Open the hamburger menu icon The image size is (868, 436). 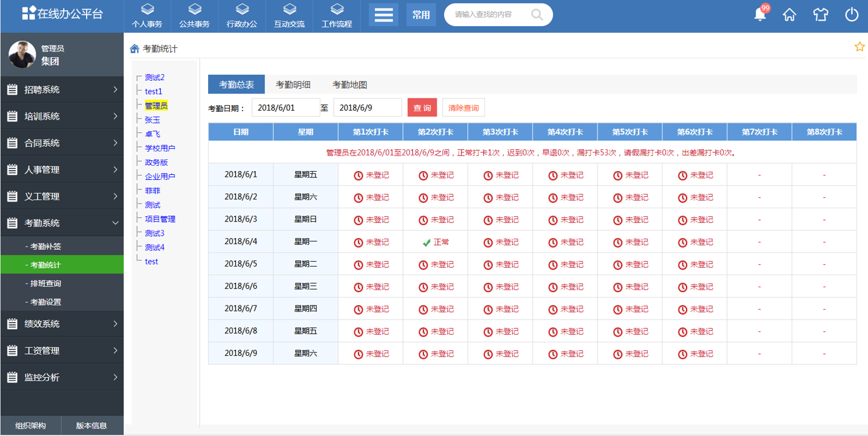(383, 15)
